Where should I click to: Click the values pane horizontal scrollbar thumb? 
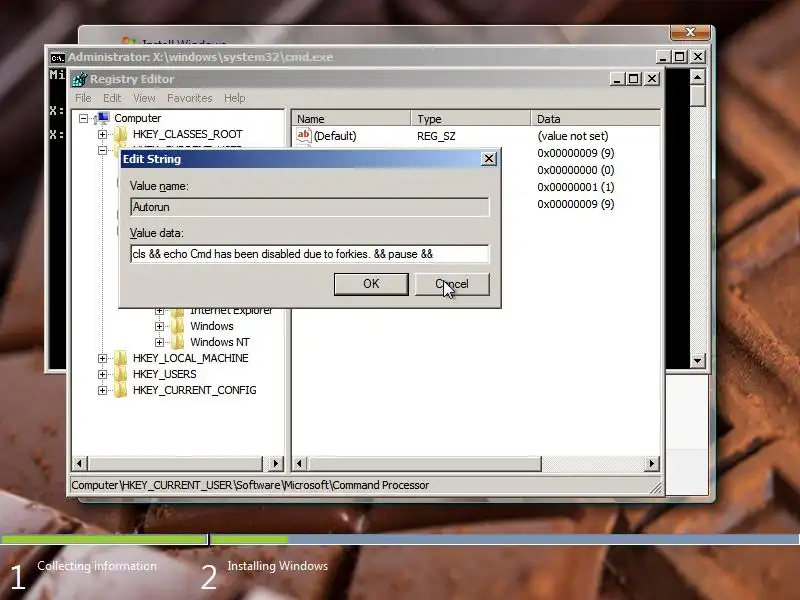(424, 463)
